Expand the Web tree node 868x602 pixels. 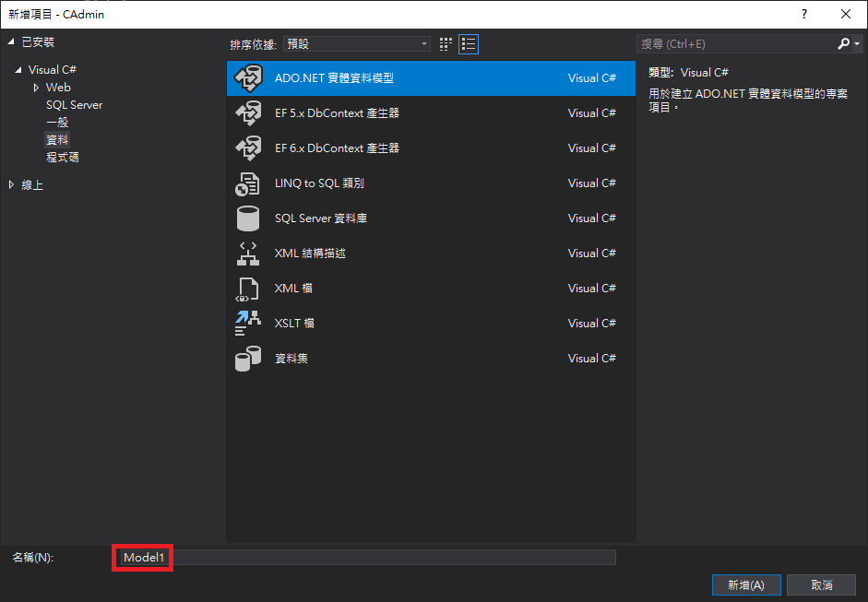click(37, 87)
